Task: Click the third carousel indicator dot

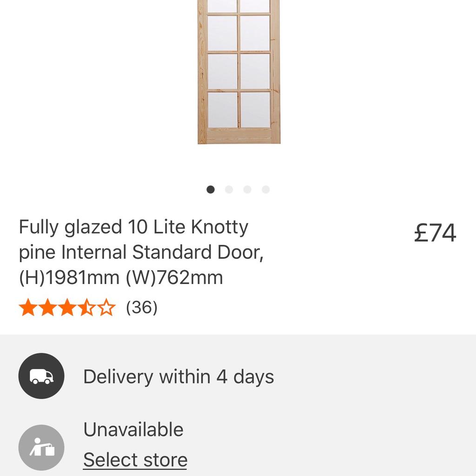Action: [x=247, y=190]
